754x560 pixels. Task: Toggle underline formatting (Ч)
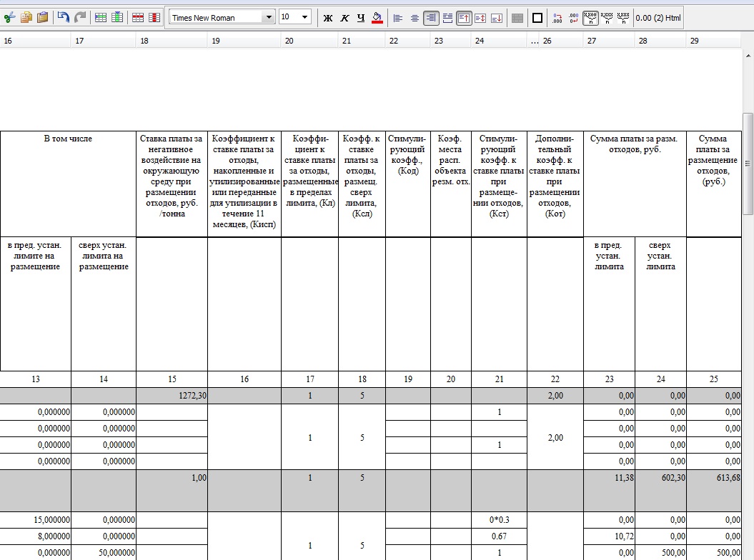[361, 17]
